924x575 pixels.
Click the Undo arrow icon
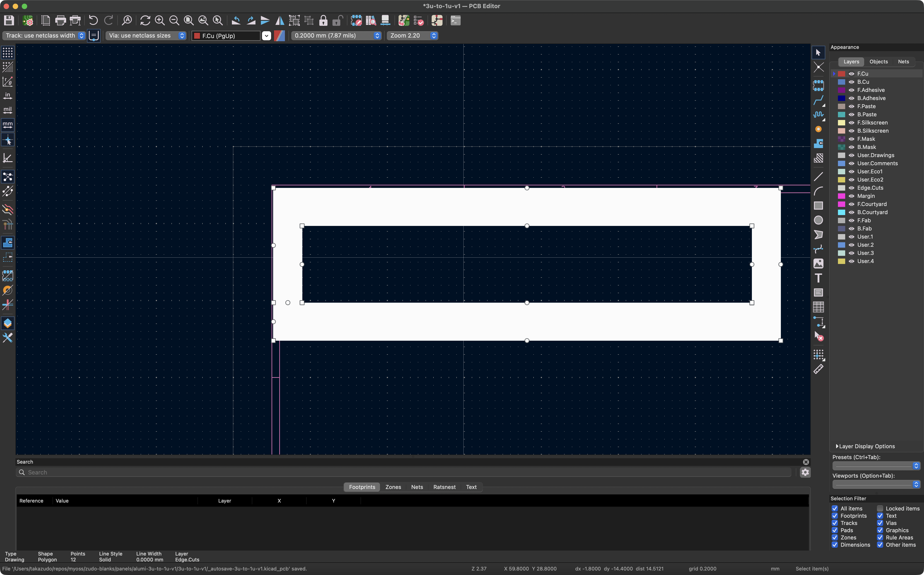[93, 21]
